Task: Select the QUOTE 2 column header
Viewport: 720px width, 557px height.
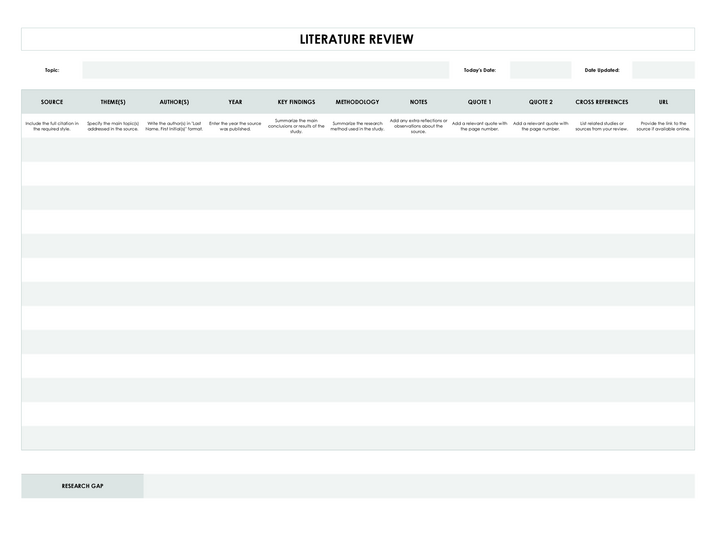Action: point(541,102)
